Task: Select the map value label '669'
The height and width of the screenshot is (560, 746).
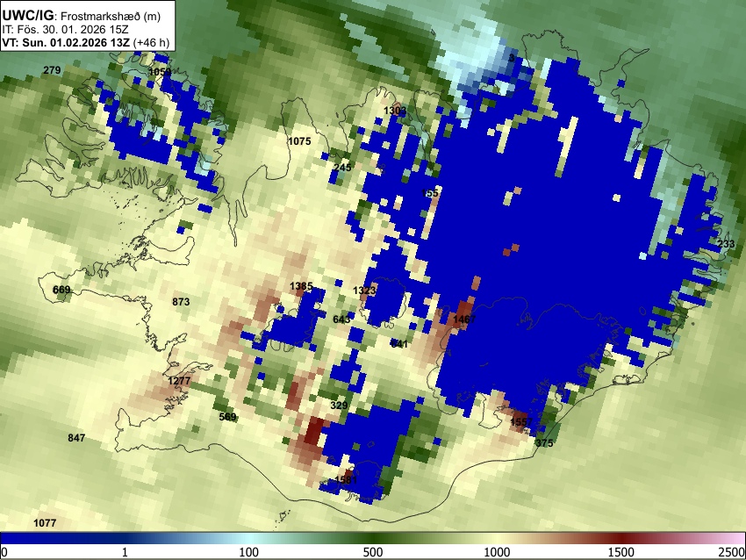Action: click(61, 290)
